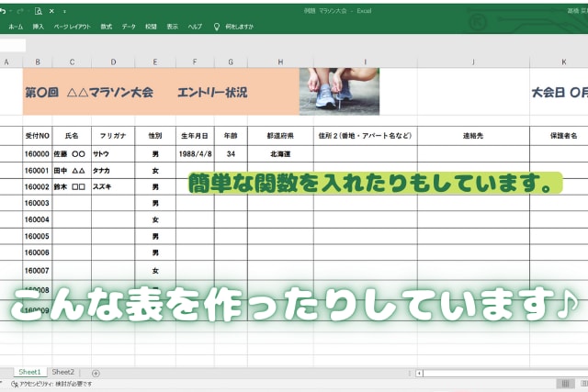Click the 年齢 header cell
The image size is (588, 392).
pos(231,136)
